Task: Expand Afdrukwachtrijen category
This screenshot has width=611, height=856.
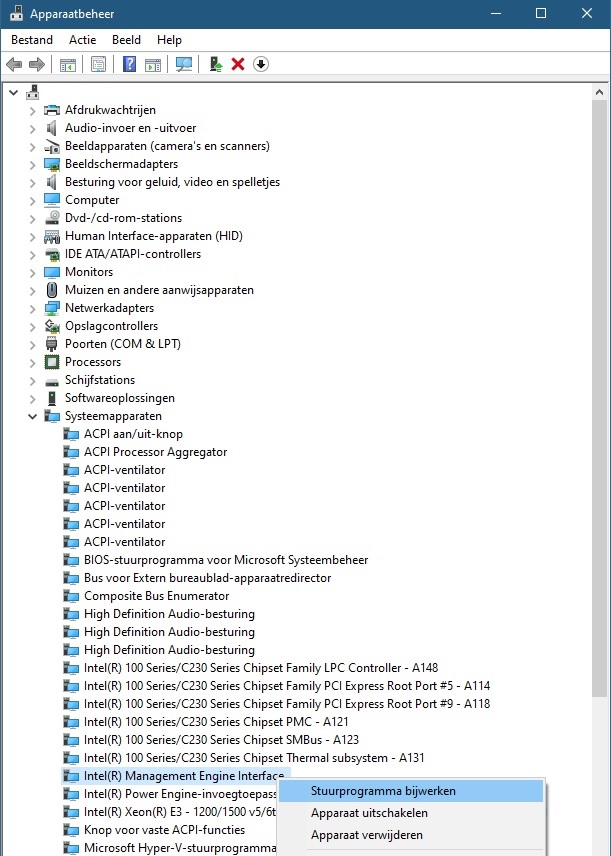Action: click(32, 111)
